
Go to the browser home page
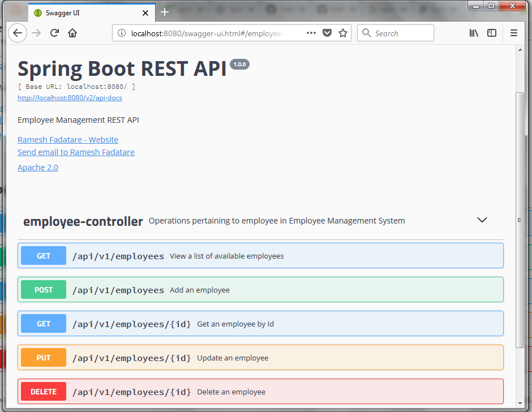pyautogui.click(x=72, y=33)
